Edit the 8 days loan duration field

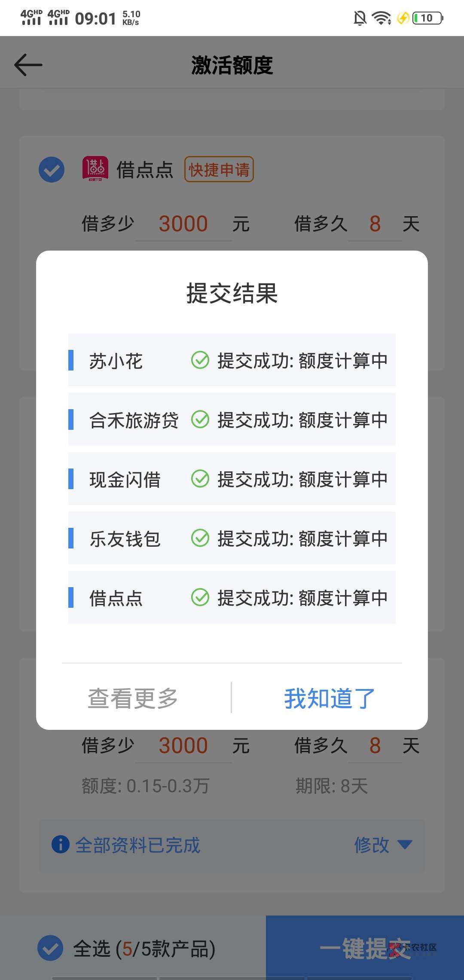tap(375, 224)
